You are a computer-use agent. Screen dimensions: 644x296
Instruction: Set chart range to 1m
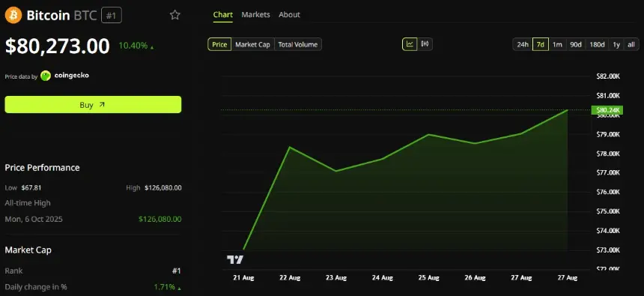557,44
